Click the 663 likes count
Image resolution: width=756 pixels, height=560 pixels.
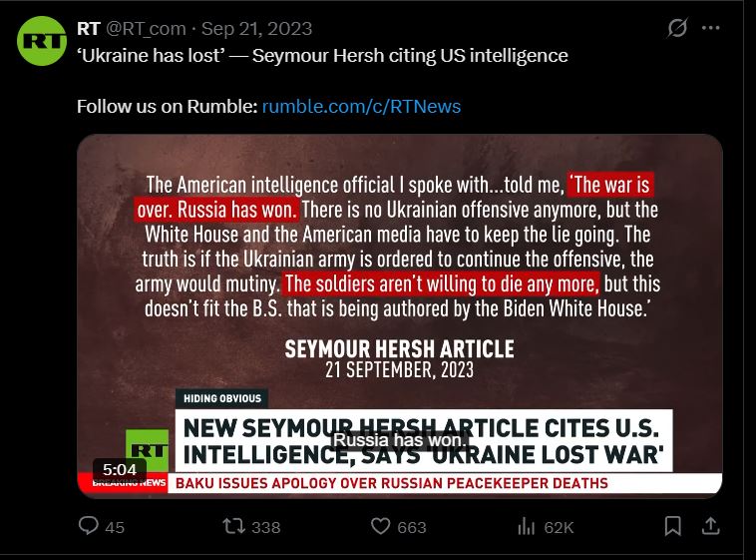pyautogui.click(x=412, y=528)
